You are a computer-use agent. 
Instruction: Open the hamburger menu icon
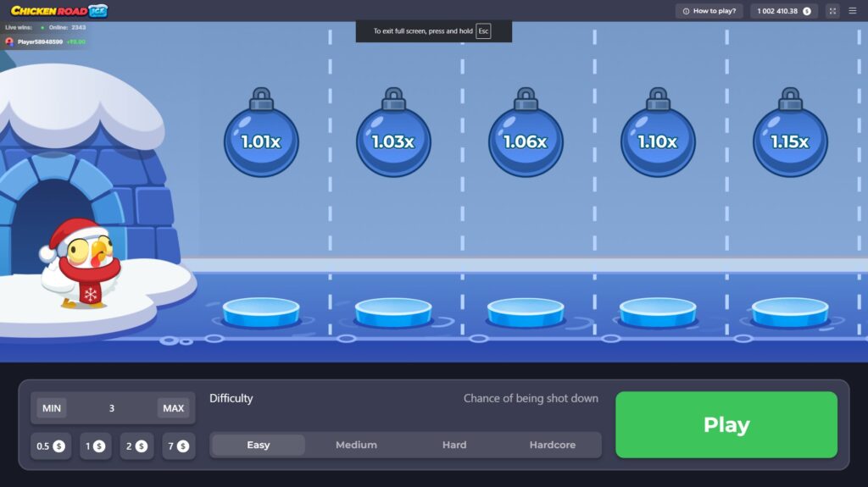pos(852,11)
